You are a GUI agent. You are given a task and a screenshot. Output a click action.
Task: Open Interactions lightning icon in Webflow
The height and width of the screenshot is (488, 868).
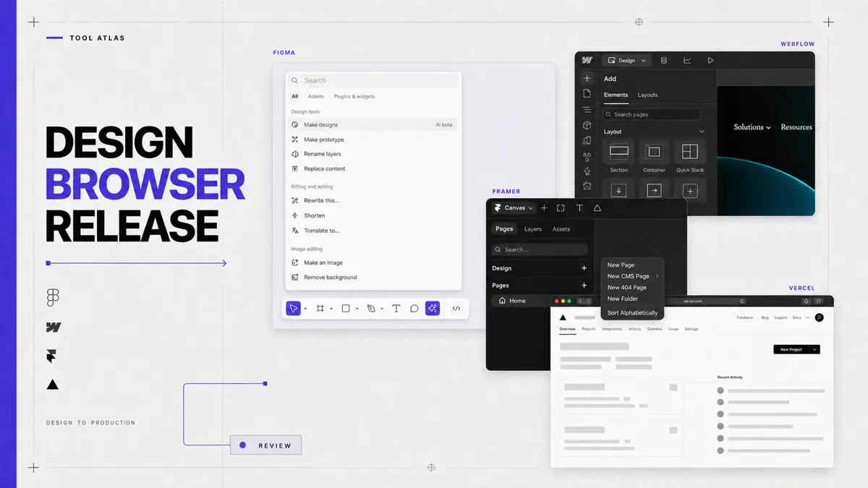tap(587, 171)
